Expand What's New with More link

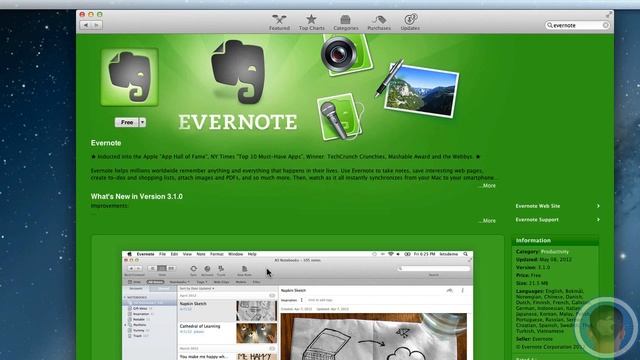click(487, 221)
